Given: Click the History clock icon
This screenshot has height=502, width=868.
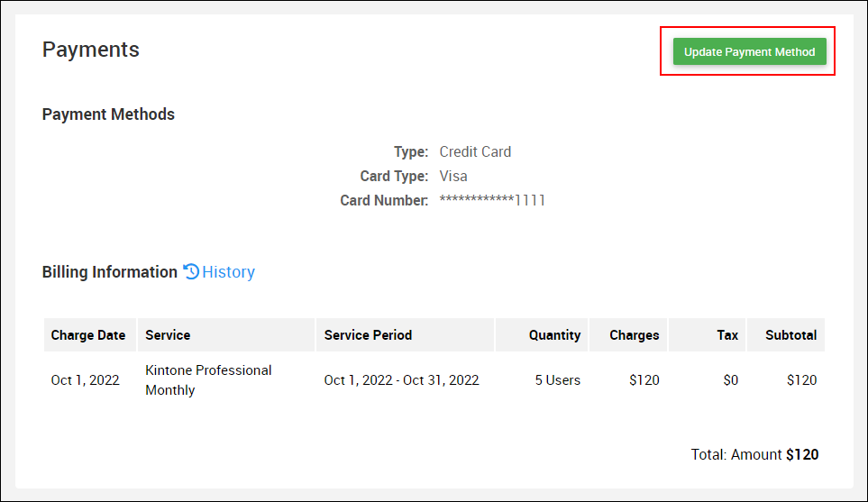Looking at the screenshot, I should (191, 271).
